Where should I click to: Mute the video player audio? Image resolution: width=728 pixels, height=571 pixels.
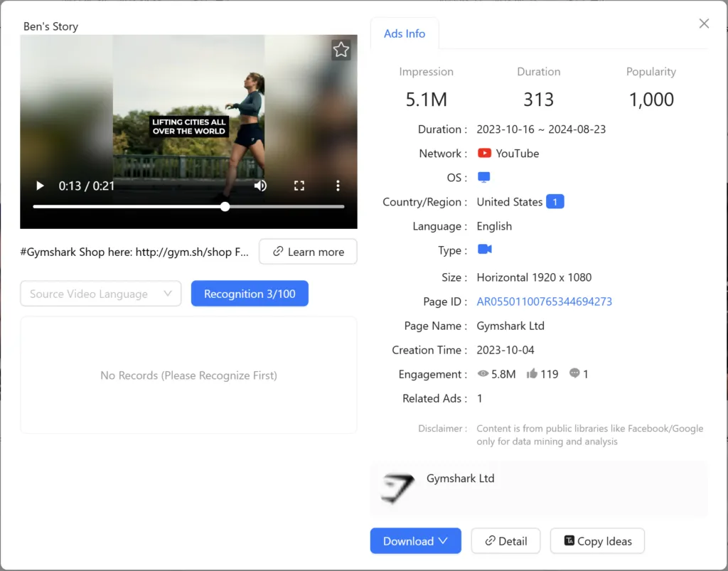point(261,185)
